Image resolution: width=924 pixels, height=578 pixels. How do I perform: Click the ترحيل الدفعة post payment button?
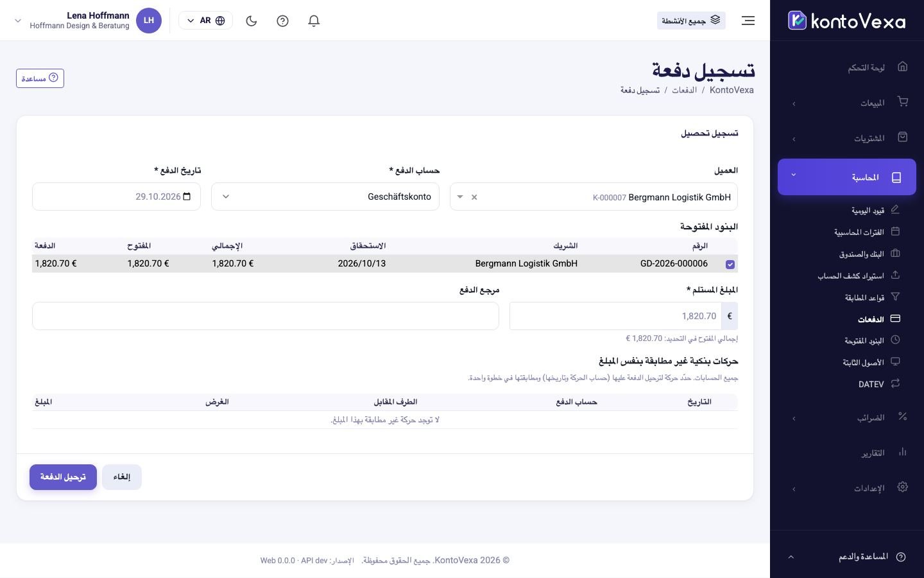63,477
